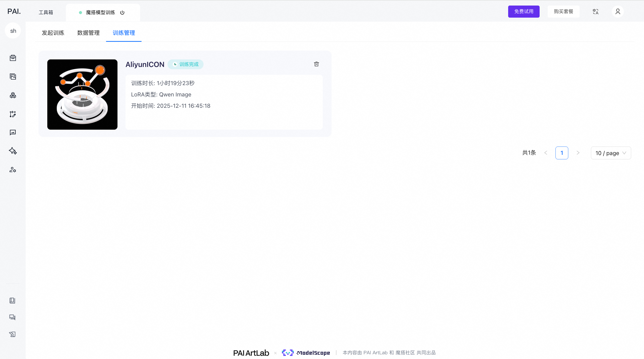Click the 购买套餐 button
The height and width of the screenshot is (359, 644).
pyautogui.click(x=563, y=12)
